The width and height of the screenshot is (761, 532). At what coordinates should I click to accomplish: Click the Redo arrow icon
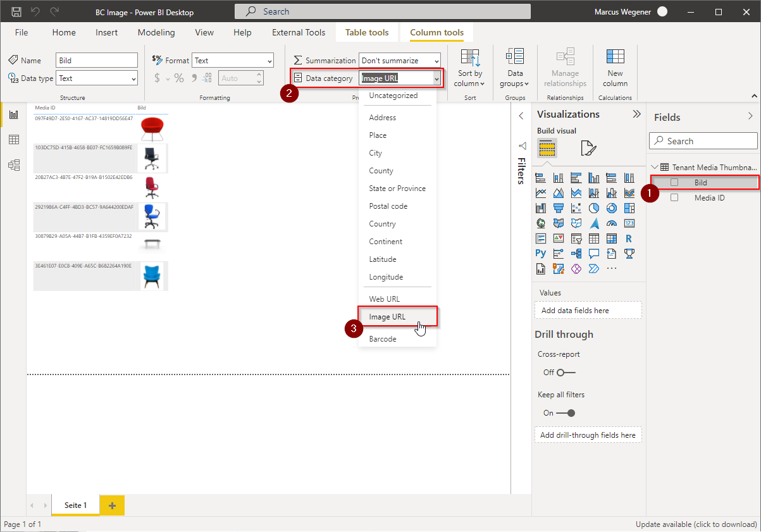pyautogui.click(x=54, y=12)
